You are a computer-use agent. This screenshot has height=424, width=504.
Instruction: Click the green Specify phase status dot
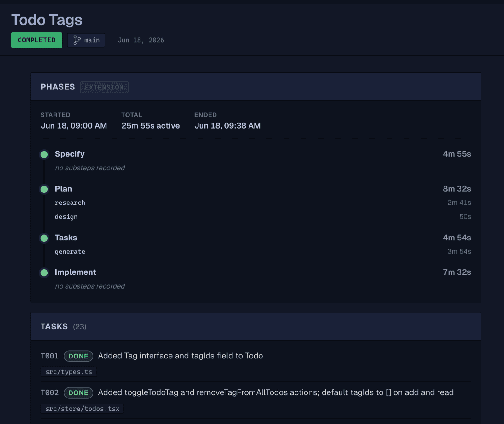(44, 154)
